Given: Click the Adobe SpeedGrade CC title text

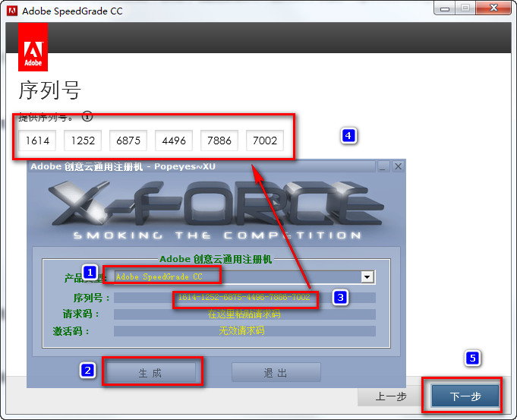Looking at the screenshot, I should 72,11.
